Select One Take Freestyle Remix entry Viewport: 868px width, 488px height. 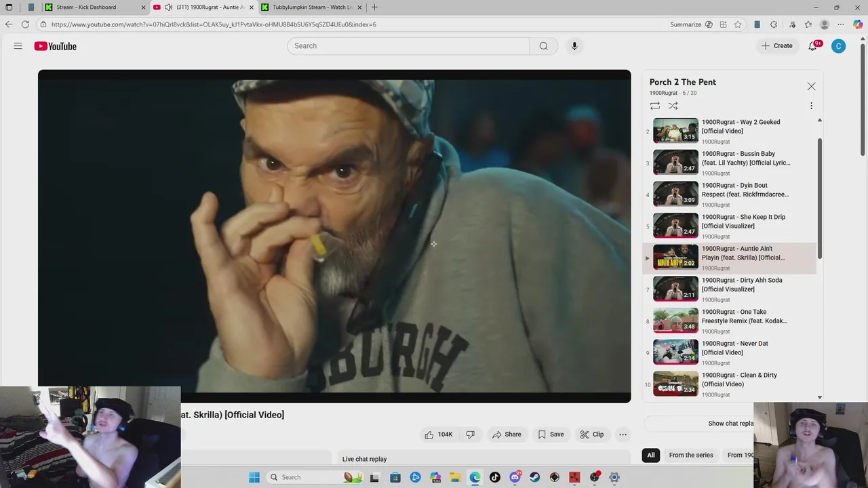tap(730, 321)
